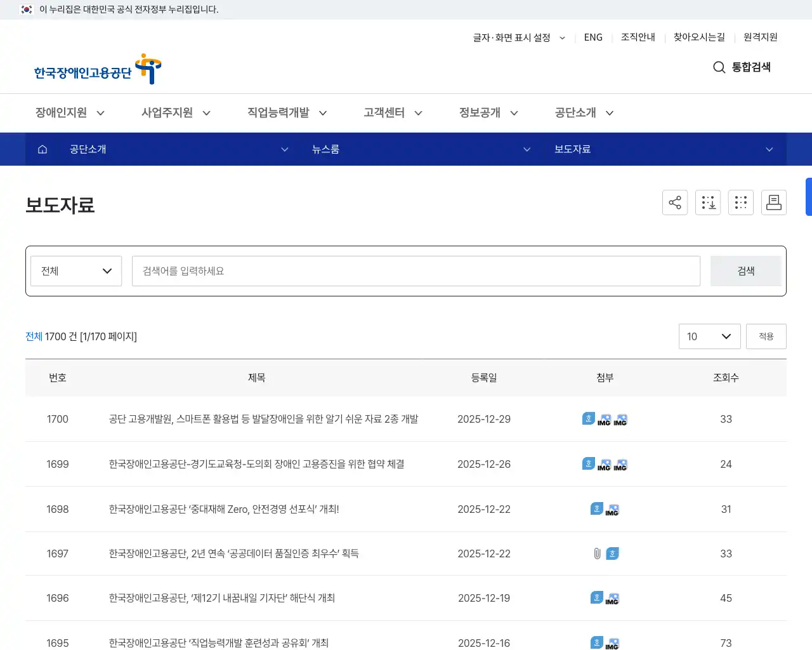Print the 보도자료 page via printer icon
The image size is (812, 650).
click(x=774, y=202)
